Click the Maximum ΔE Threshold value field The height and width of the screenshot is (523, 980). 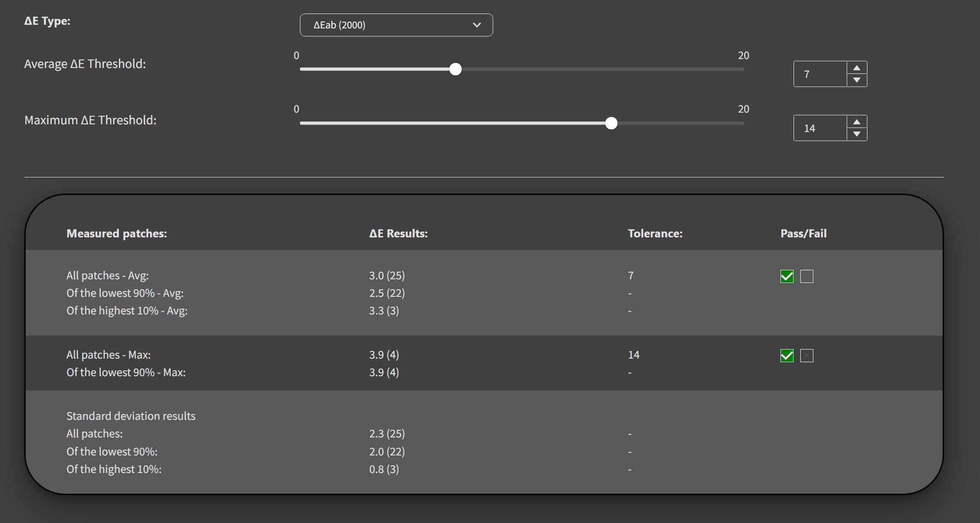coord(820,128)
